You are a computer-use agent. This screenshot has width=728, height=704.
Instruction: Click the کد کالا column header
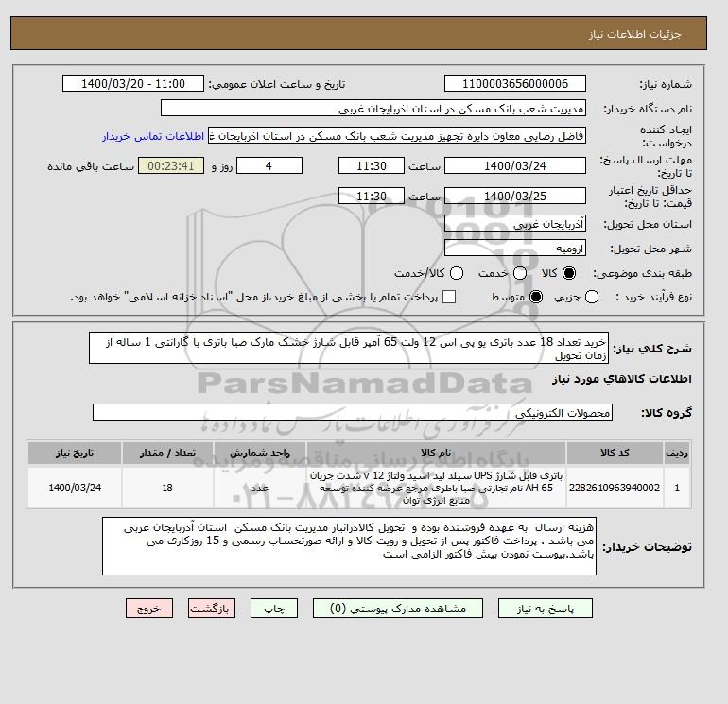(615, 453)
